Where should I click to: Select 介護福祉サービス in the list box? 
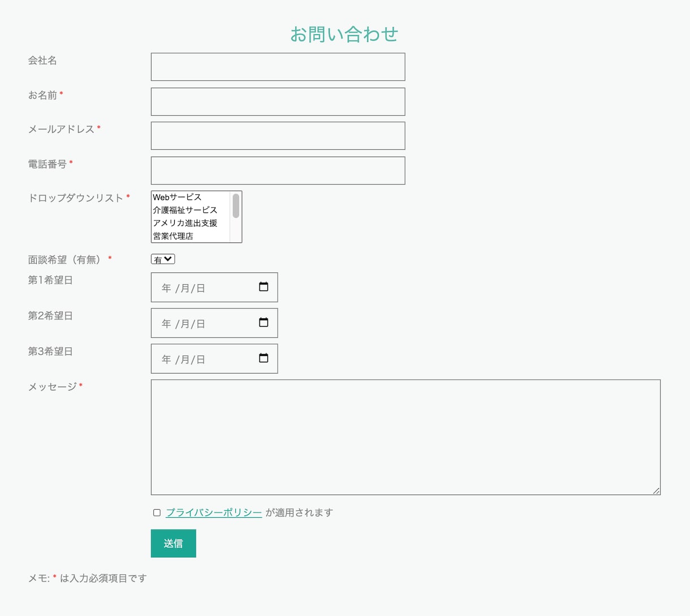click(x=191, y=210)
